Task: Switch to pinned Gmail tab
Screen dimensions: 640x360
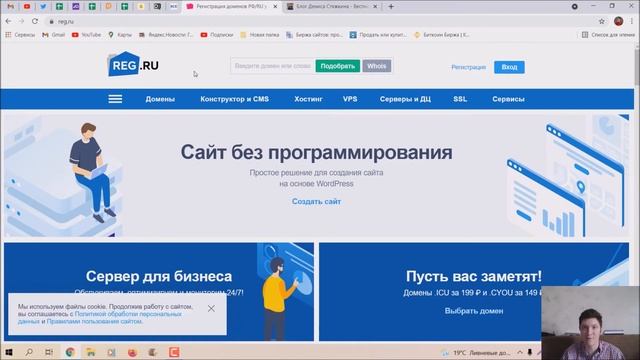Action: point(11,7)
